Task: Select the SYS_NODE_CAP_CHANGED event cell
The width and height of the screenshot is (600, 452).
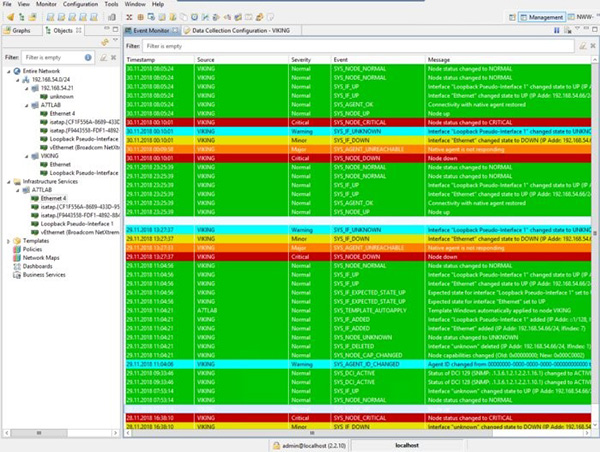Action: pyautogui.click(x=378, y=355)
